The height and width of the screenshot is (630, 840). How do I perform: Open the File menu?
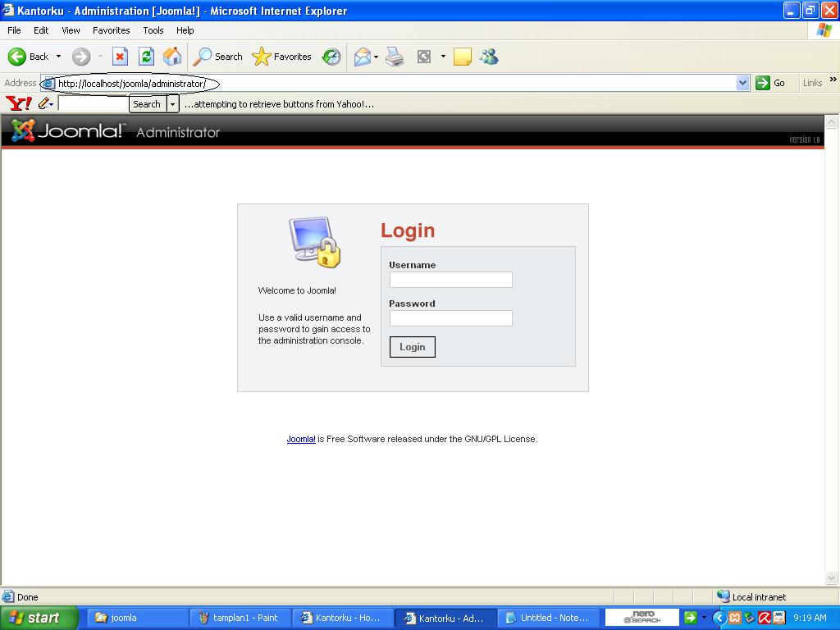[14, 30]
